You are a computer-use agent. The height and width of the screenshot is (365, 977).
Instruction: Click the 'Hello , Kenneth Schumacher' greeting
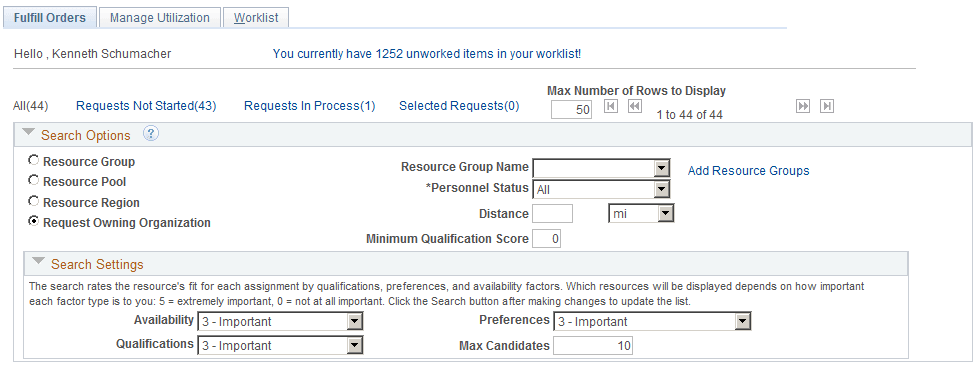[92, 54]
